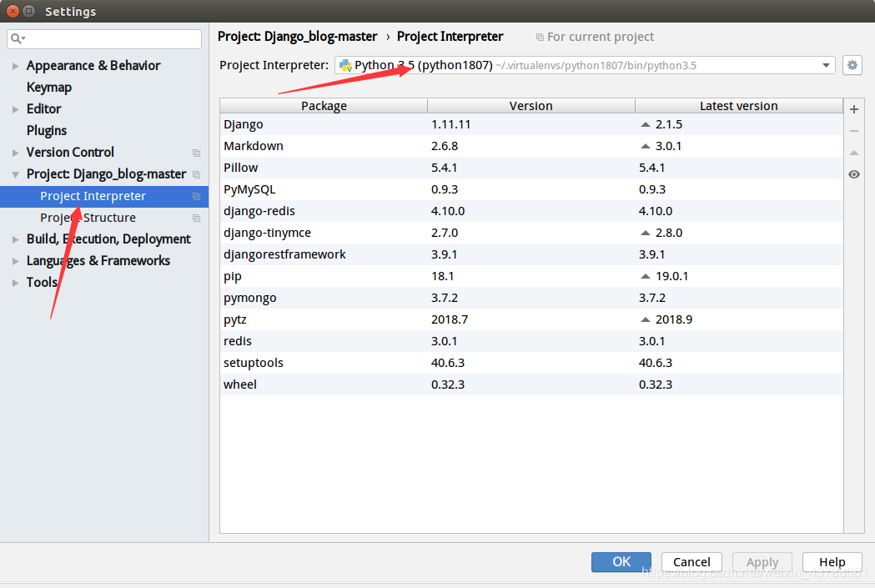Select the wheel package row
Screen dimensions: 875x588
tap(531, 385)
